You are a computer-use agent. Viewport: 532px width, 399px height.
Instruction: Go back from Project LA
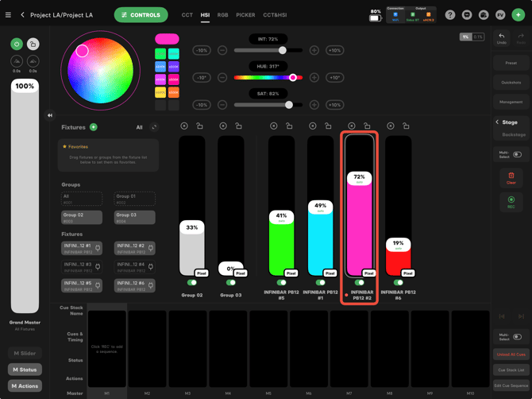pos(22,15)
